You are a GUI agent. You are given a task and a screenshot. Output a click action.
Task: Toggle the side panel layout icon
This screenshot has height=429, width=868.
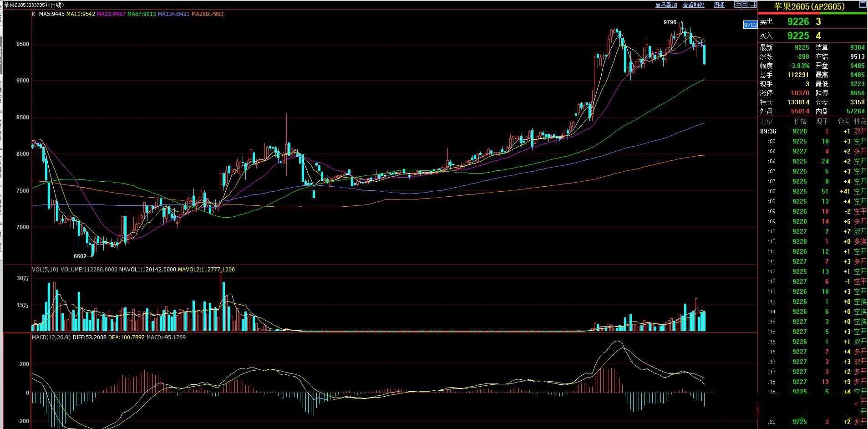pyautogui.click(x=753, y=5)
